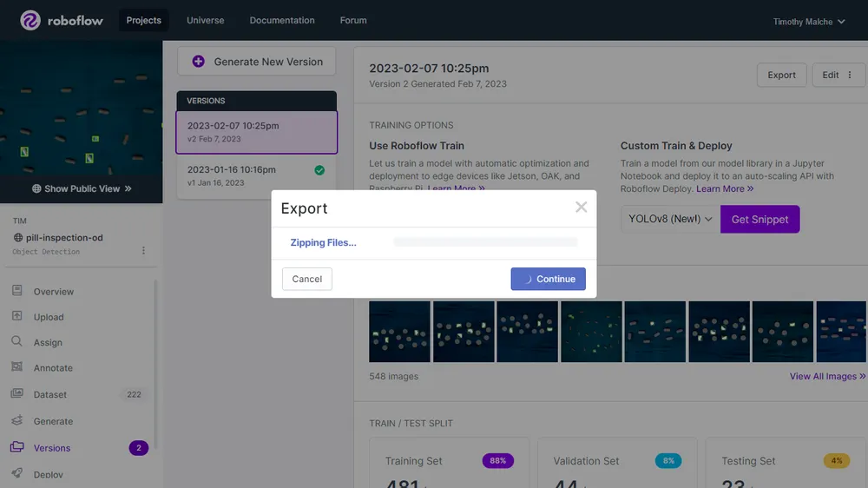This screenshot has height=488, width=868.
Task: Click Cancel in the Export dialog
Action: point(306,279)
